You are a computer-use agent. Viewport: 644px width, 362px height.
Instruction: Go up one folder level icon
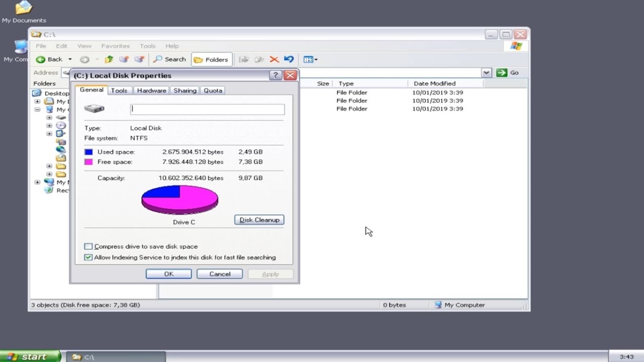tap(109, 59)
